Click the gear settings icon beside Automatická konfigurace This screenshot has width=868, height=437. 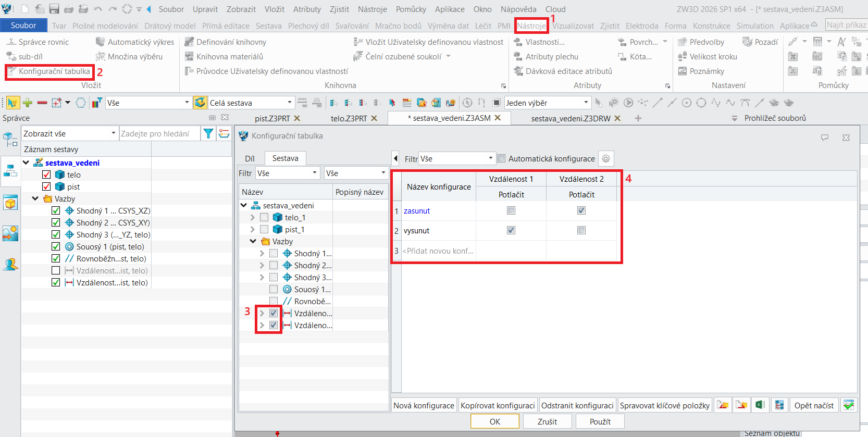[x=605, y=159]
